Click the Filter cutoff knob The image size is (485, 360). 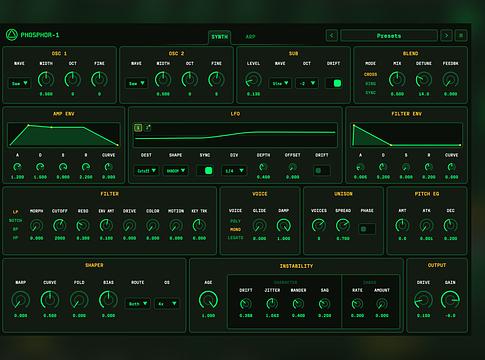60,226
